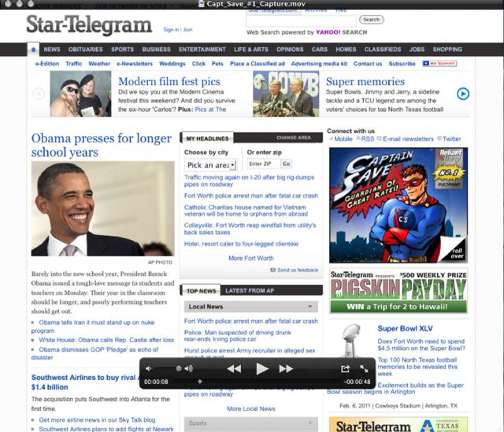Click Send us feedback
Viewport: 504px width, 432px height.
tap(298, 270)
